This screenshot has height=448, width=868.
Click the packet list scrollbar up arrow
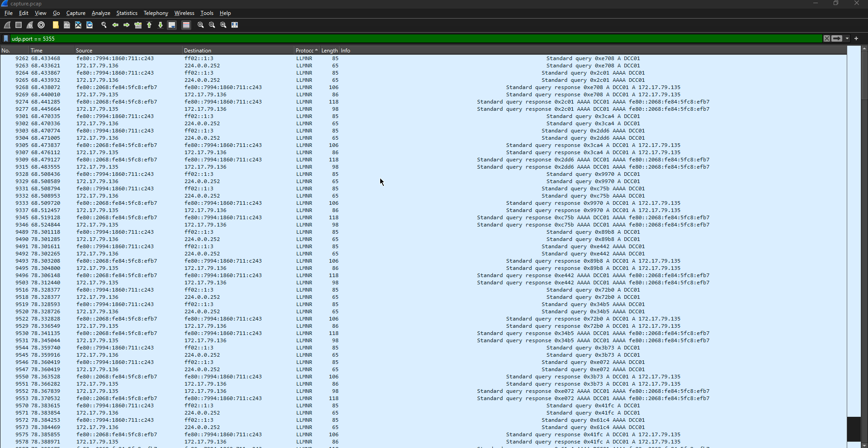pos(864,48)
